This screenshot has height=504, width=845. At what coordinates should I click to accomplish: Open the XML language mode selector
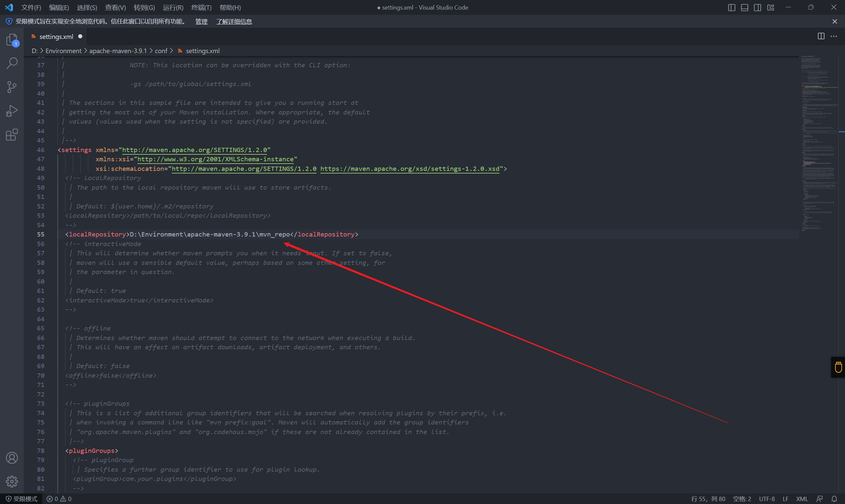(x=802, y=499)
